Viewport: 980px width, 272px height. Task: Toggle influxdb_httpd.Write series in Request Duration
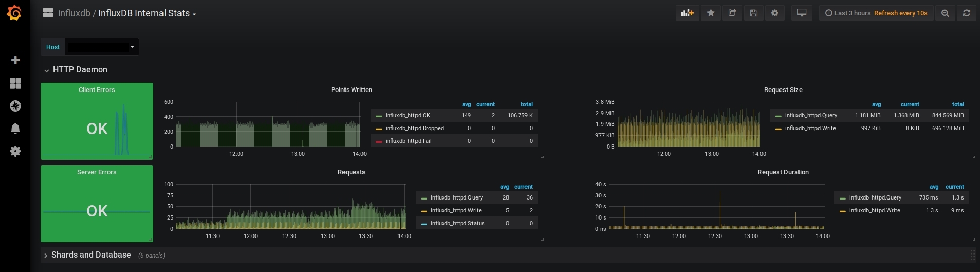click(x=875, y=210)
